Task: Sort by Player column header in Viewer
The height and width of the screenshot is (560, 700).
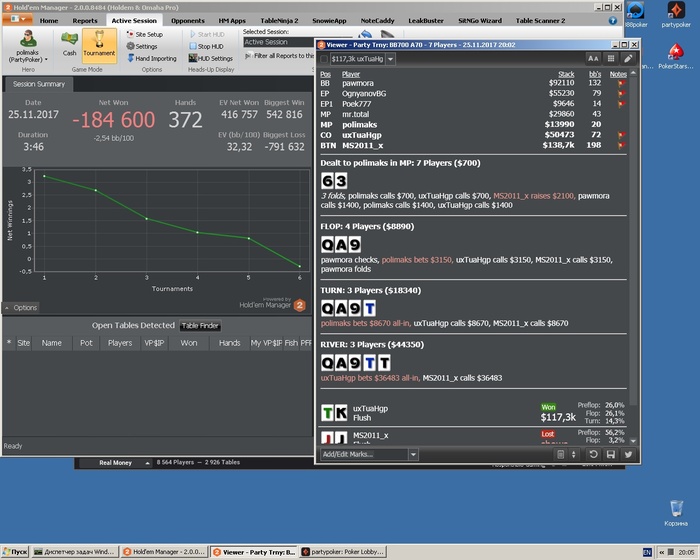Action: (x=351, y=74)
